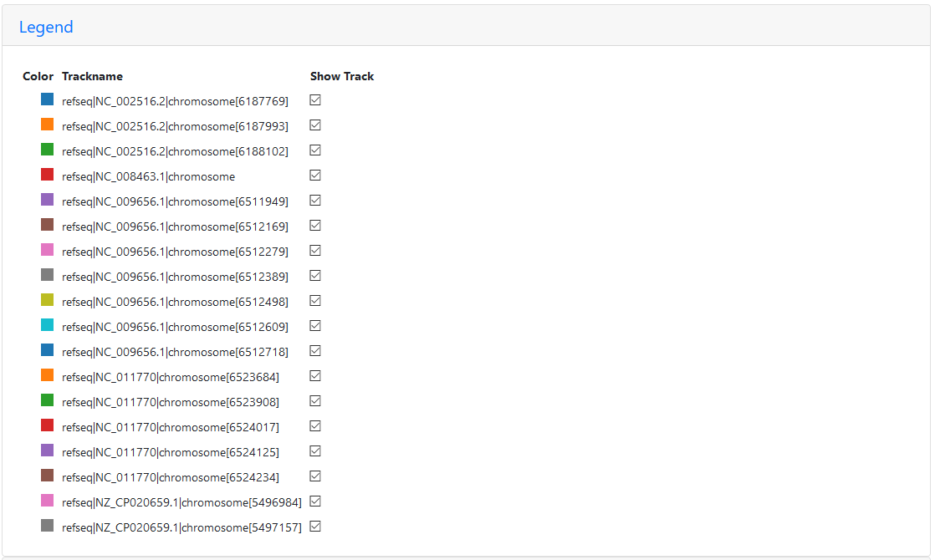Click the gray swatch for NZ_CP020659.1 chromosome[5497157]

click(47, 525)
